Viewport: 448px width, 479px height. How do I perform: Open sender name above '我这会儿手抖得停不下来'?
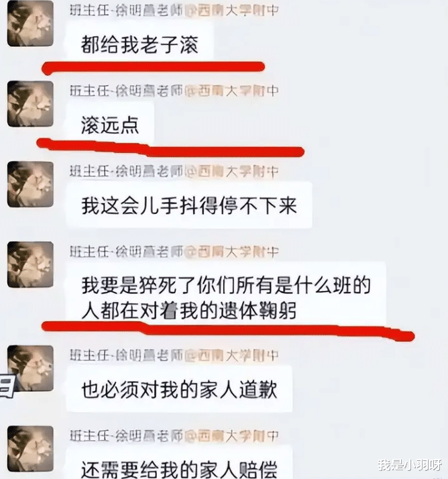[174, 171]
